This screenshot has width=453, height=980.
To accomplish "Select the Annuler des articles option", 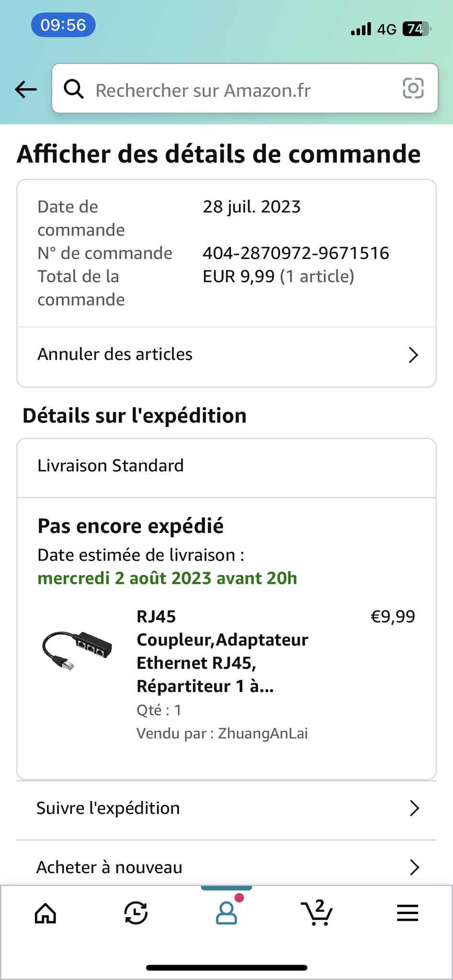I will 115,355.
